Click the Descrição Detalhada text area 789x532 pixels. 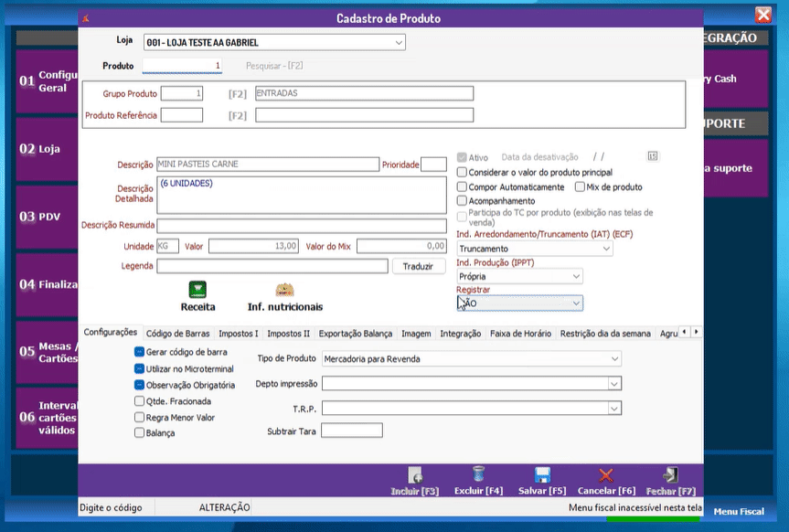click(302, 195)
